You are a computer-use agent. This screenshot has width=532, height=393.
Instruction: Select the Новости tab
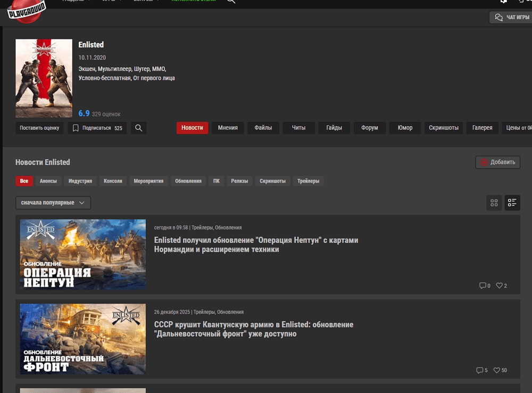192,128
